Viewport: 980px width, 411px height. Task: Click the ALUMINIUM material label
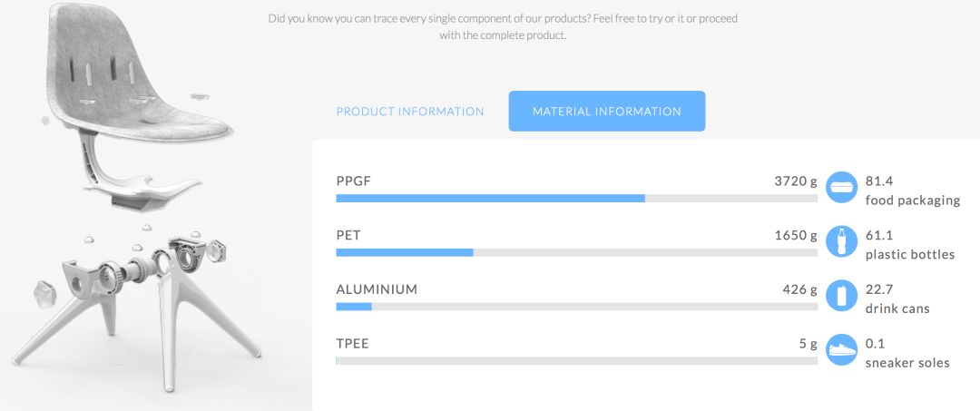click(377, 289)
